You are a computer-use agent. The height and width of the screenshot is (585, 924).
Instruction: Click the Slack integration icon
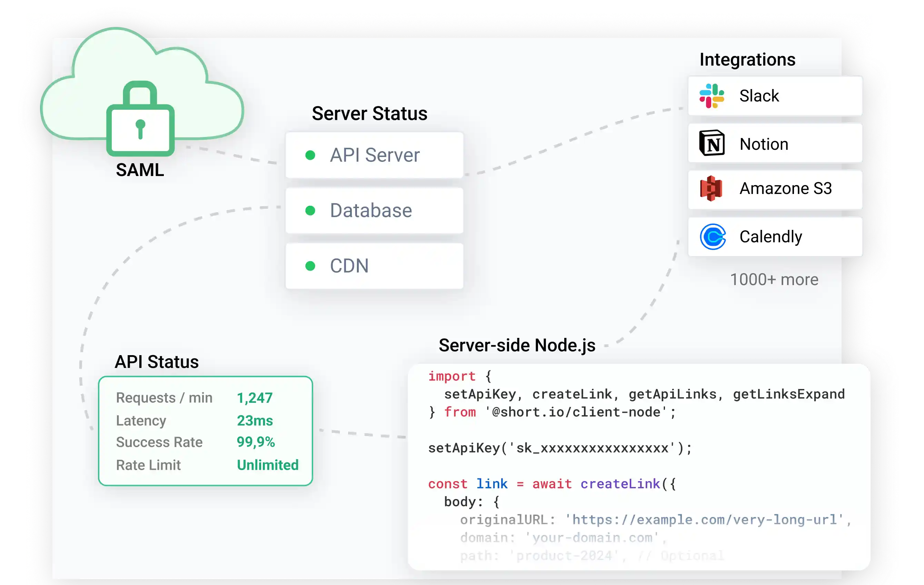coord(712,96)
